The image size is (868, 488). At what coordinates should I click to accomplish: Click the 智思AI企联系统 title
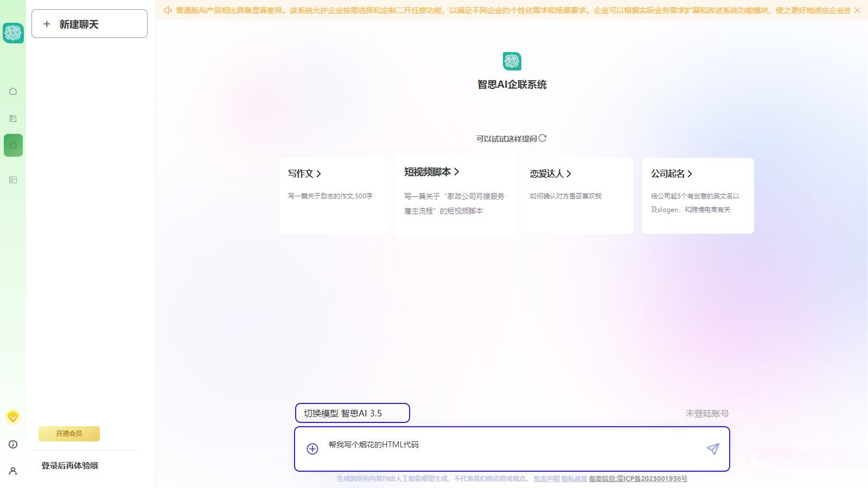(512, 85)
